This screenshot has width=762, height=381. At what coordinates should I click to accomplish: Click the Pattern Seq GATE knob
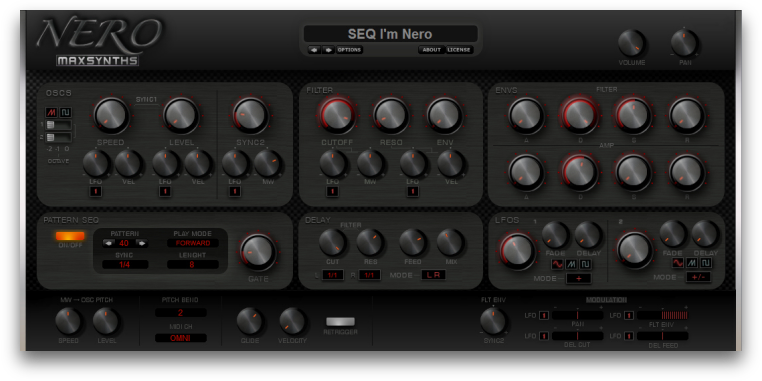tap(258, 252)
